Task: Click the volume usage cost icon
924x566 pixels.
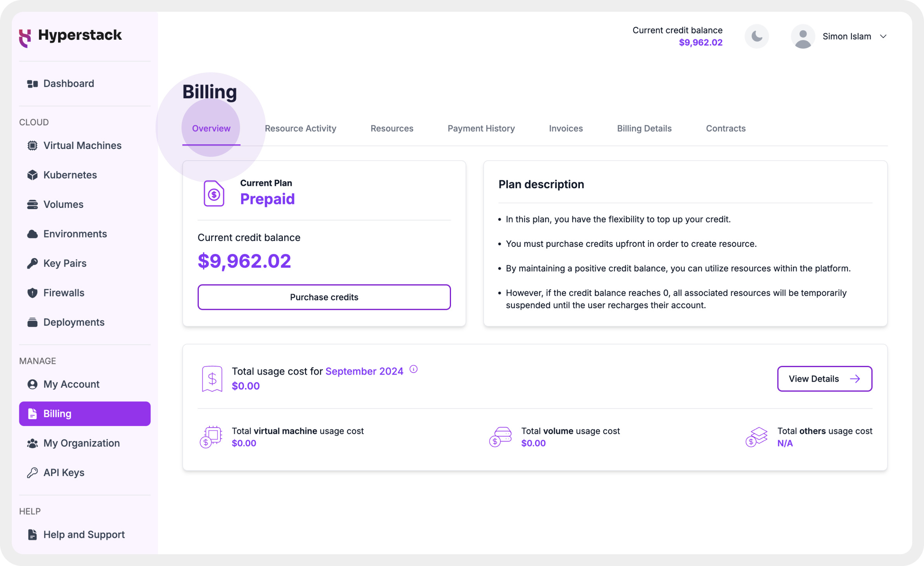Action: click(x=500, y=437)
